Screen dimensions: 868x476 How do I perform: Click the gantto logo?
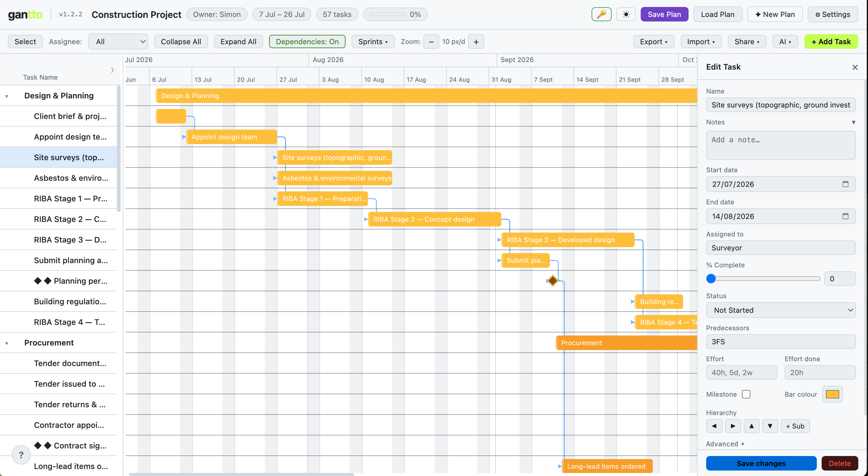(25, 15)
